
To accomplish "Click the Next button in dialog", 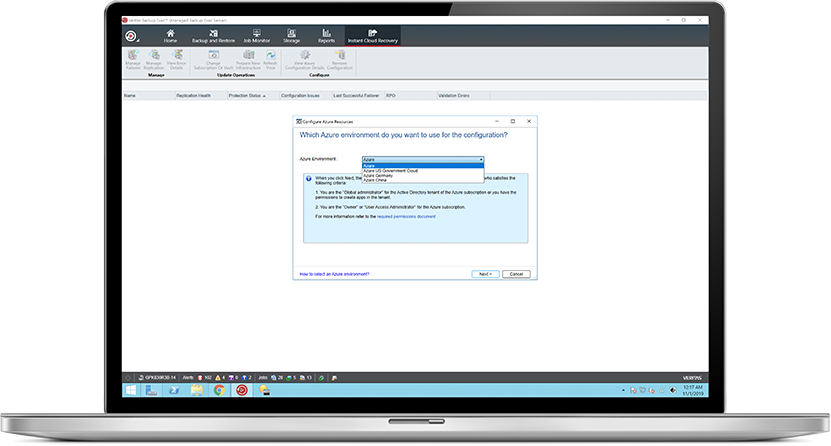I will [485, 274].
